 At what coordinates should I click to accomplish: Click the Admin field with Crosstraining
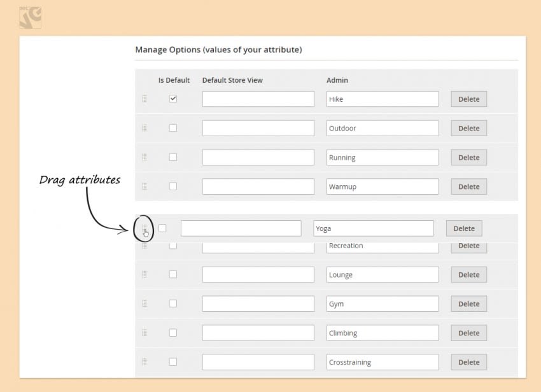(383, 362)
